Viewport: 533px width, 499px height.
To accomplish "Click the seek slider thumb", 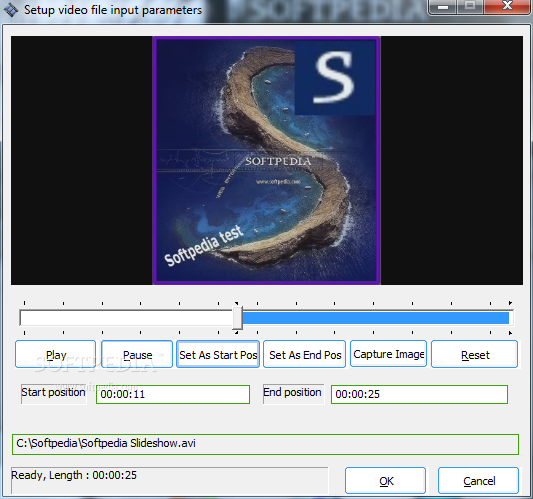I will pos(238,318).
